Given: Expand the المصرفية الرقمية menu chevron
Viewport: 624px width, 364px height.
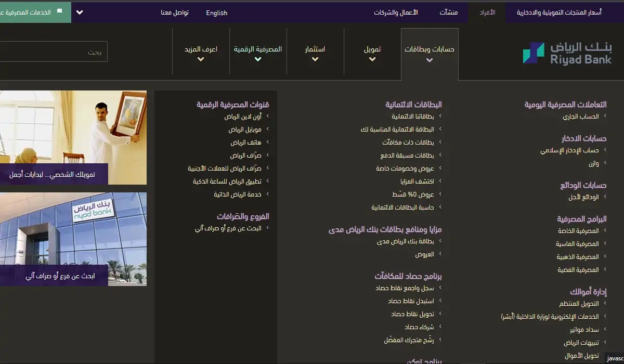Looking at the screenshot, I should (x=258, y=59).
